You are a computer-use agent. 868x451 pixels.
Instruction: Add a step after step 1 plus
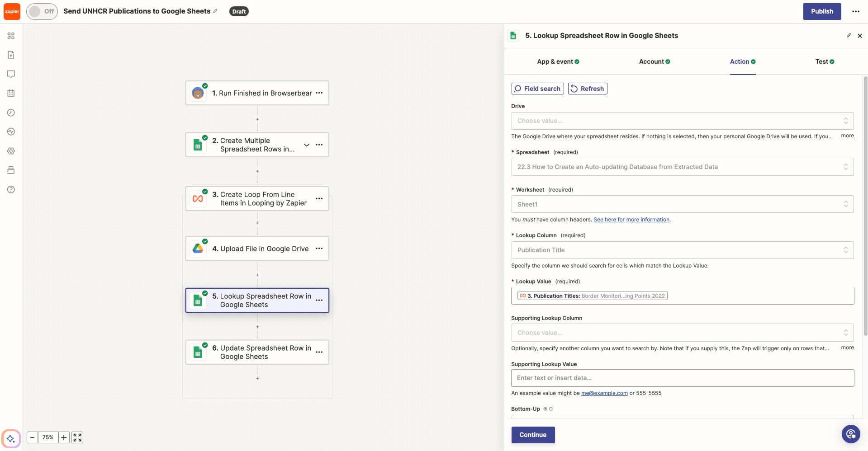point(257,119)
